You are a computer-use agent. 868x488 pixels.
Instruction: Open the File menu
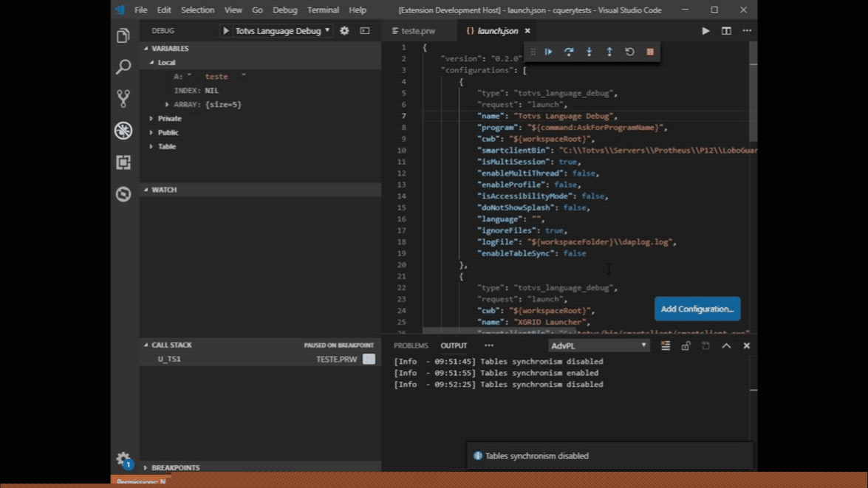click(x=140, y=10)
